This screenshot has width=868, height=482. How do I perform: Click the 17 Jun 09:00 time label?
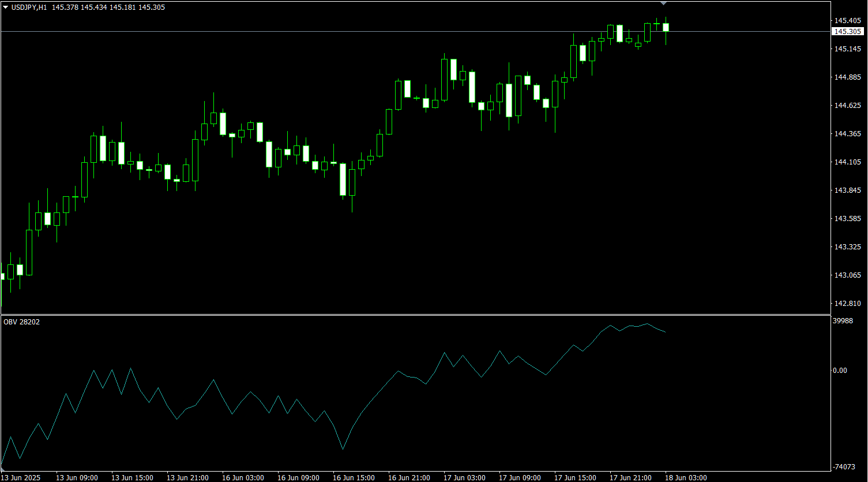click(x=520, y=478)
